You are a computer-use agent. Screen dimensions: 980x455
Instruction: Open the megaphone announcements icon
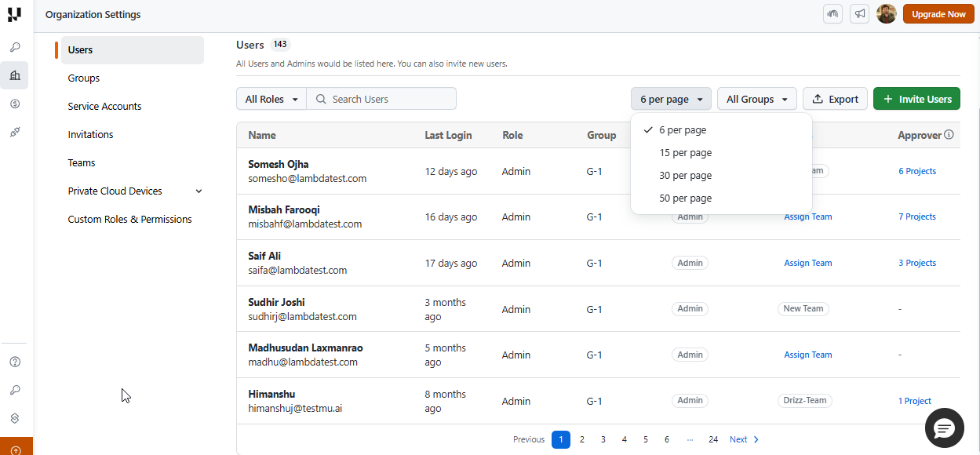[x=859, y=14]
